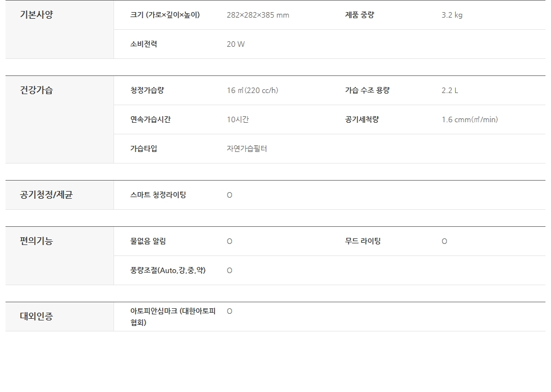551x392 pixels.
Task: Click the O mark for 물없음 알림
Action: pos(230,241)
